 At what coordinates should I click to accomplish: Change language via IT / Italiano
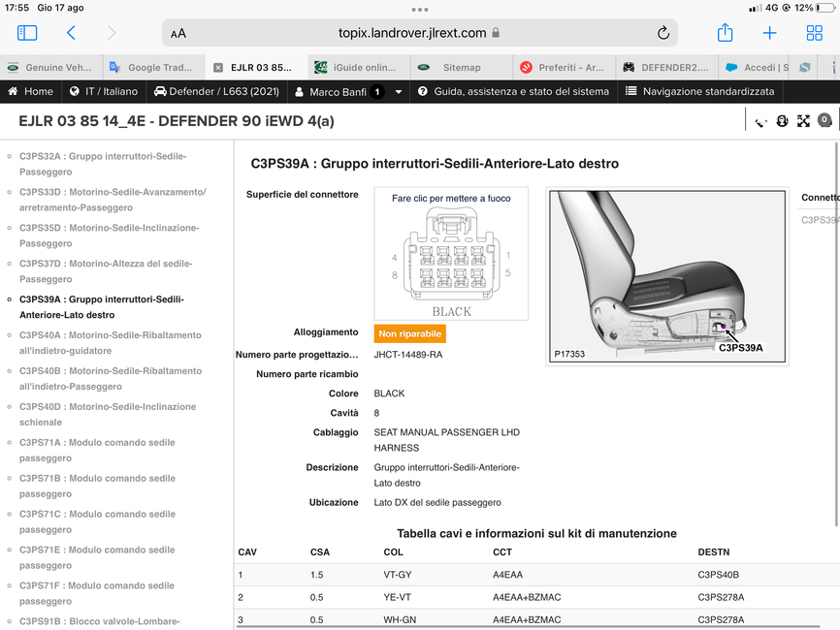(x=104, y=91)
